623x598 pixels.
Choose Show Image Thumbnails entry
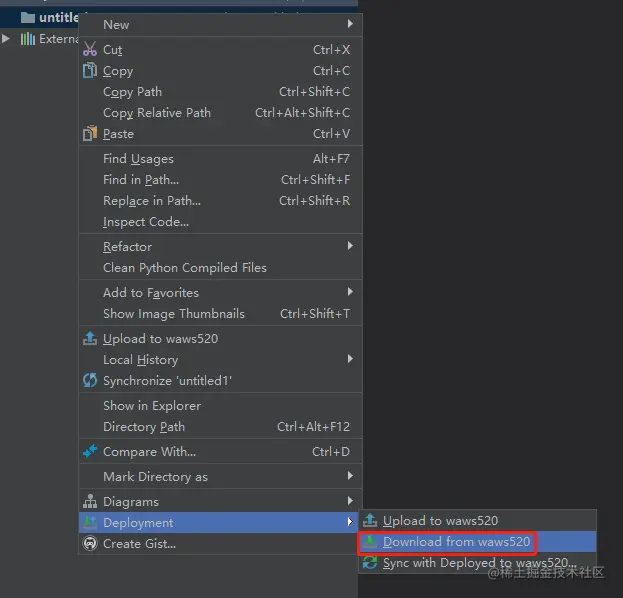coord(221,314)
